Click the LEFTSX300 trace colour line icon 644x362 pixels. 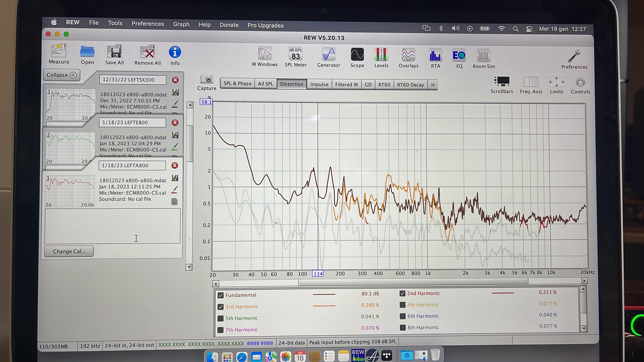(x=175, y=104)
